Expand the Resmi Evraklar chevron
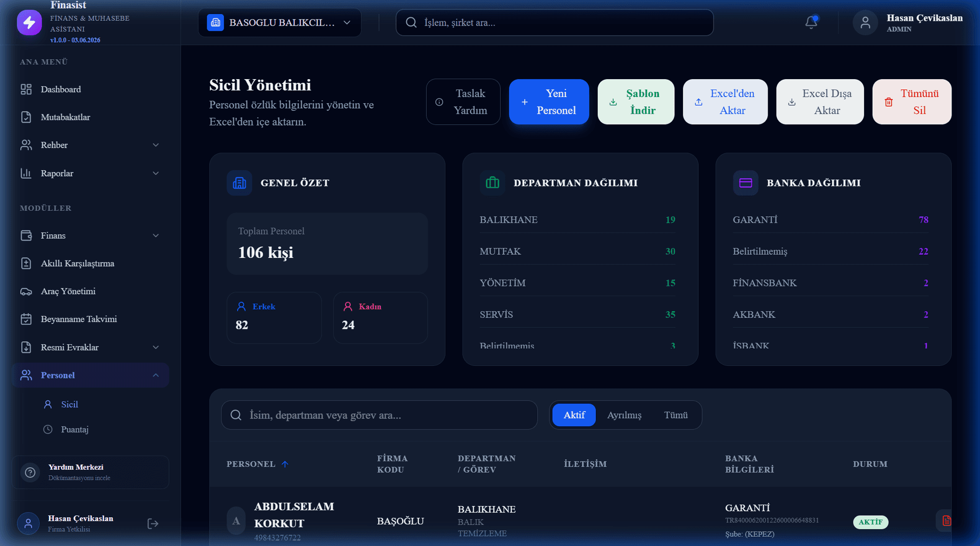Image resolution: width=980 pixels, height=546 pixels. 156,347
